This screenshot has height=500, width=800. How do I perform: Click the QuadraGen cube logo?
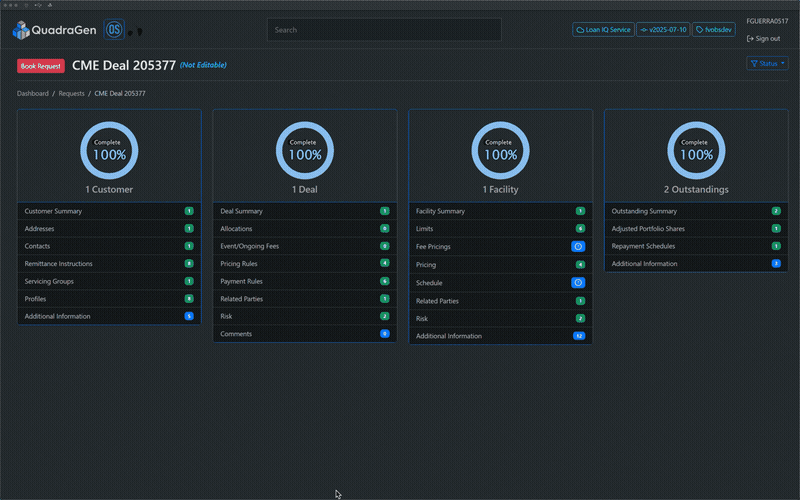(x=21, y=30)
